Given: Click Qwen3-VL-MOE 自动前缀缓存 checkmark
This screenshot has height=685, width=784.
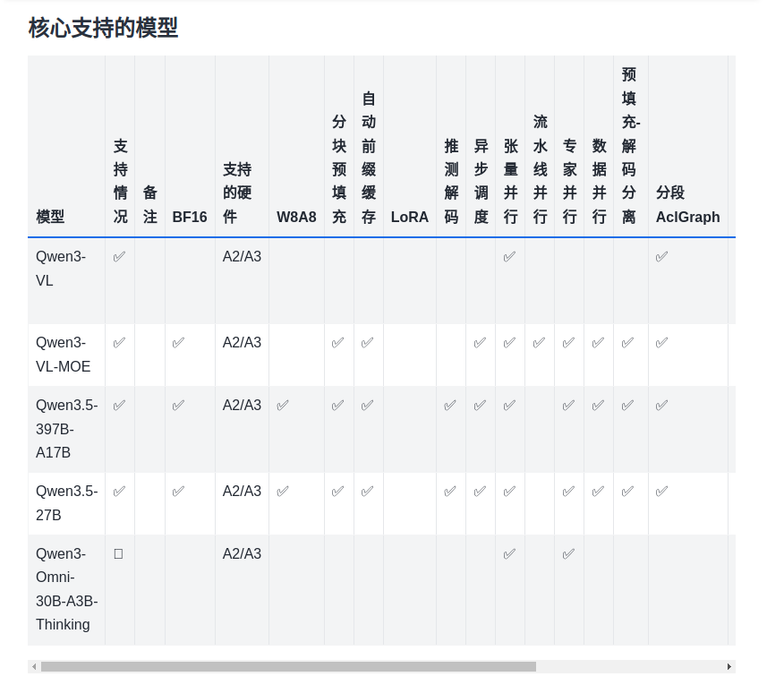Looking at the screenshot, I should coord(367,343).
